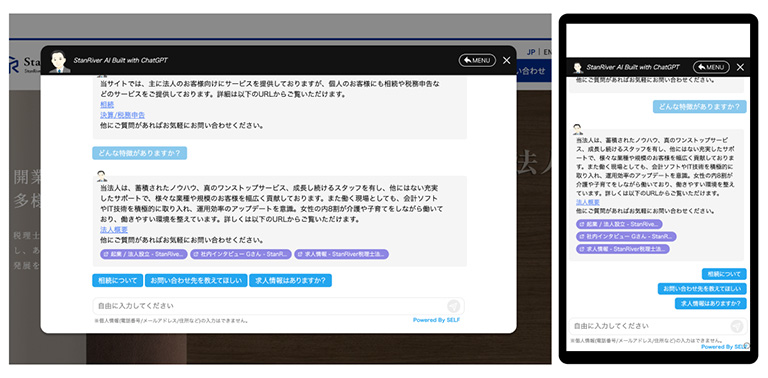The image size is (768, 378).
Task: Close the mobile chat panel with X
Action: click(x=740, y=68)
